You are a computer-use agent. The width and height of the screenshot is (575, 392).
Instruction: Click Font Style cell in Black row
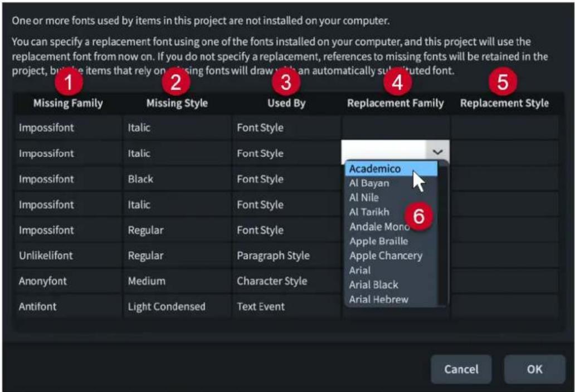286,179
